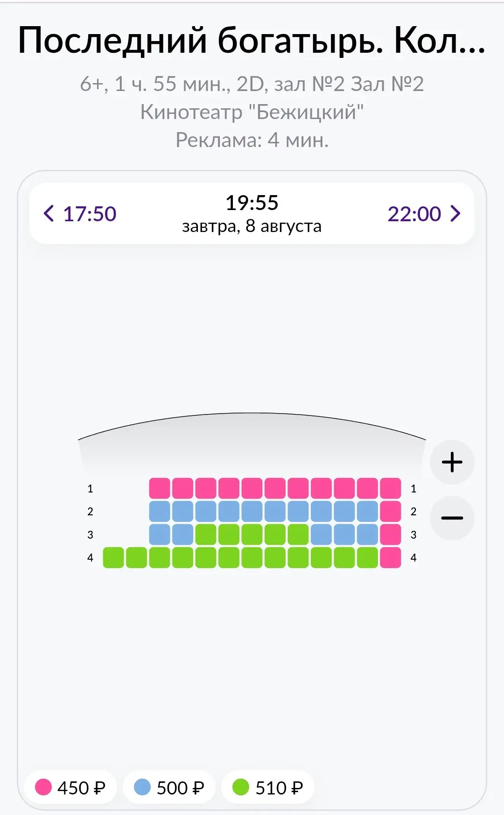Tap the left chevron arrow beside 17:50
This screenshot has width=504, height=815.
click(x=49, y=213)
